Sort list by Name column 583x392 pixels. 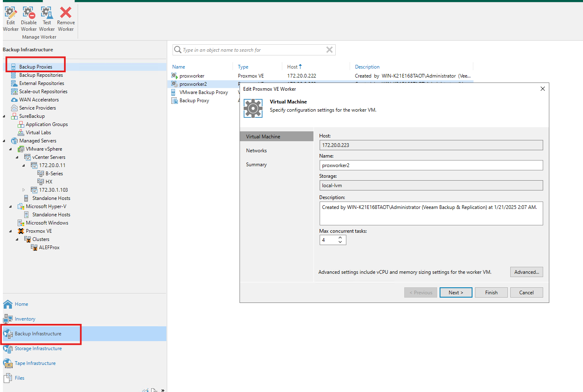point(179,67)
